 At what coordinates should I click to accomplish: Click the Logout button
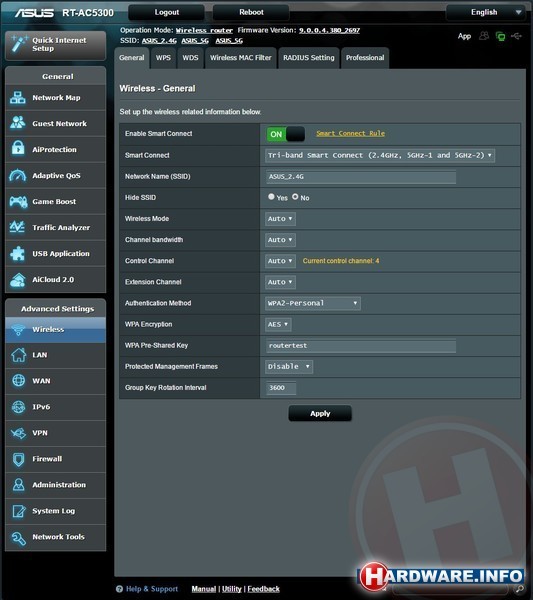point(166,12)
